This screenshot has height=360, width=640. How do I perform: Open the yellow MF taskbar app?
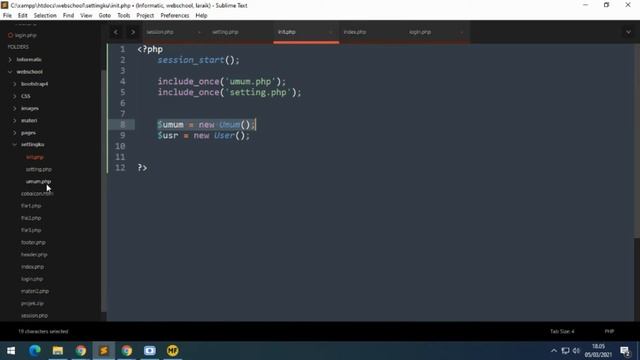(173, 351)
